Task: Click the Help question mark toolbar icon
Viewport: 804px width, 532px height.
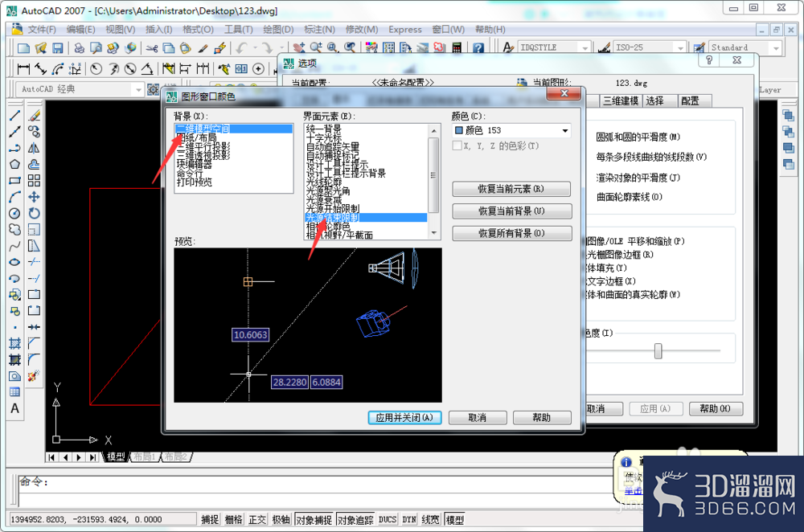Action: tap(478, 48)
